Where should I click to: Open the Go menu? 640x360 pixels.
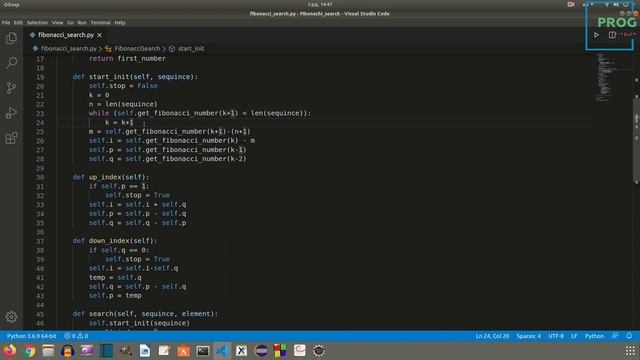click(x=71, y=23)
